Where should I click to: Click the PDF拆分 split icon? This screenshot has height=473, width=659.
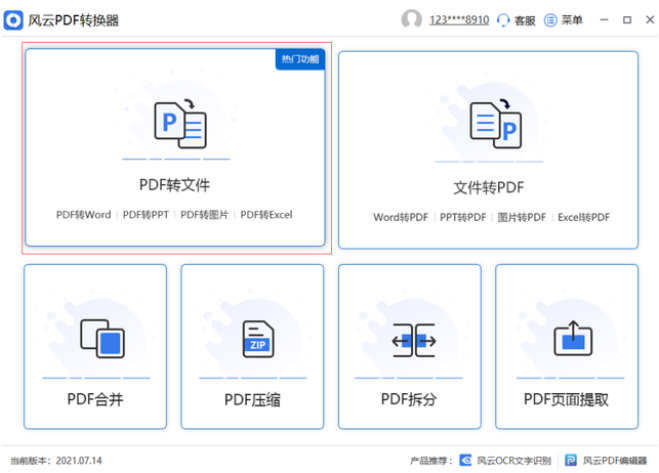[x=414, y=340]
